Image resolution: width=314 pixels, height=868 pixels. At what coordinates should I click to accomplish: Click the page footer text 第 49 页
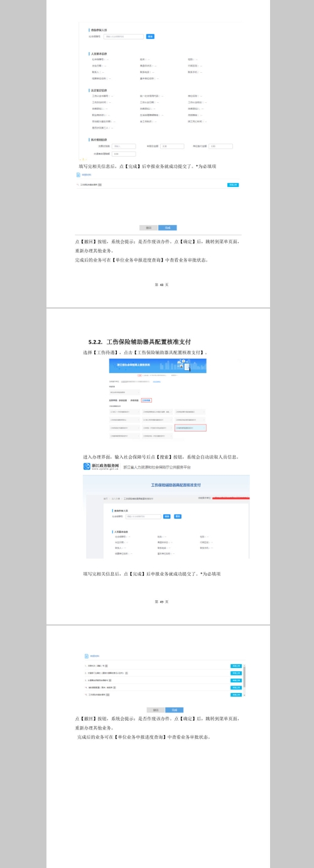coord(161,601)
